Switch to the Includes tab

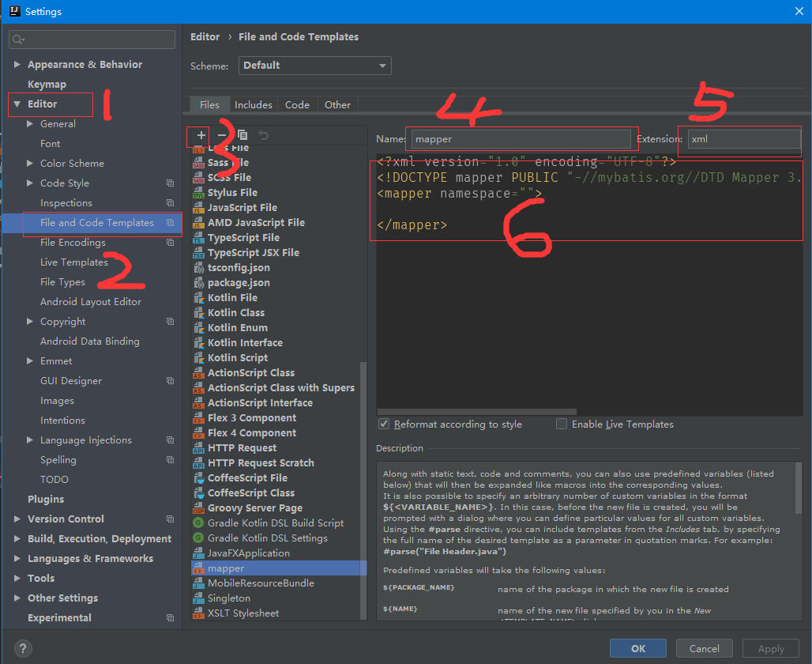(x=254, y=104)
